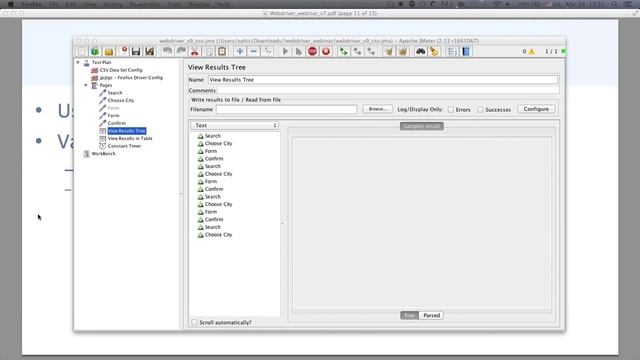This screenshot has width=640, height=360.
Task: Select Choose City sampler in test plan tree
Action: (120, 100)
